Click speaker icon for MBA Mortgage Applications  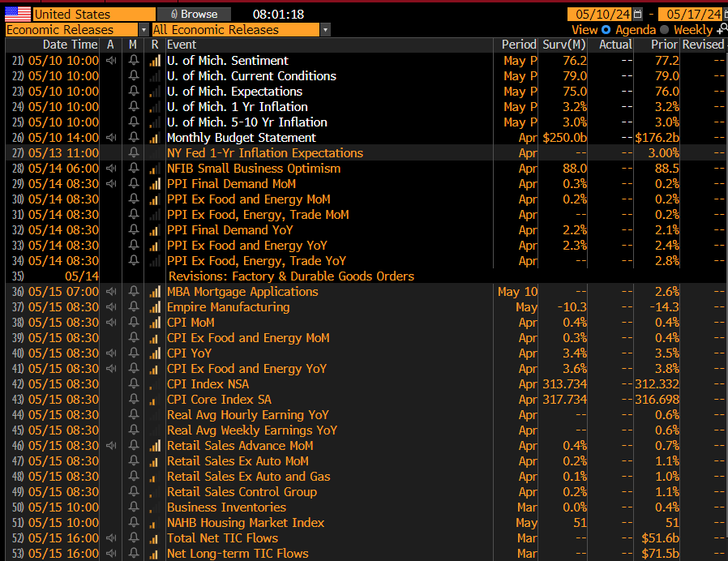click(111, 292)
